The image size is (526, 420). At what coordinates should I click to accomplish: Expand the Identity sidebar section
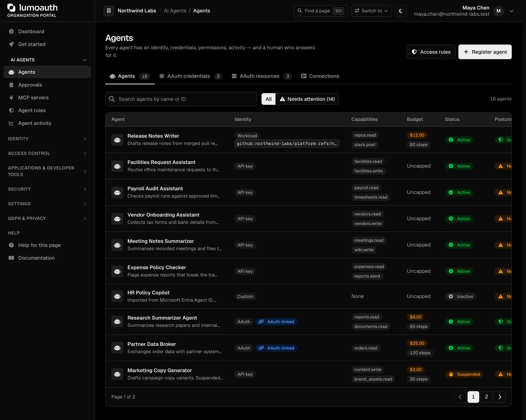[x=47, y=139]
